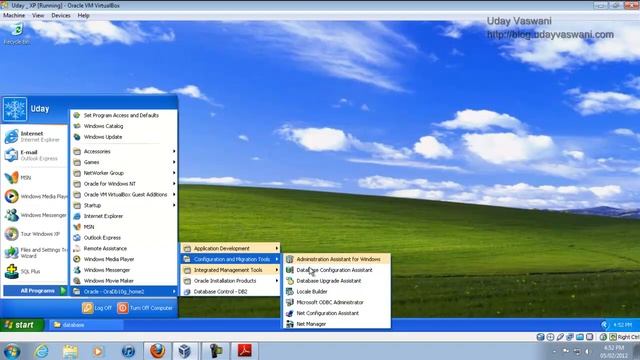Screen dimensions: 640x360
Task: Open Net Manager
Action: pos(337,324)
